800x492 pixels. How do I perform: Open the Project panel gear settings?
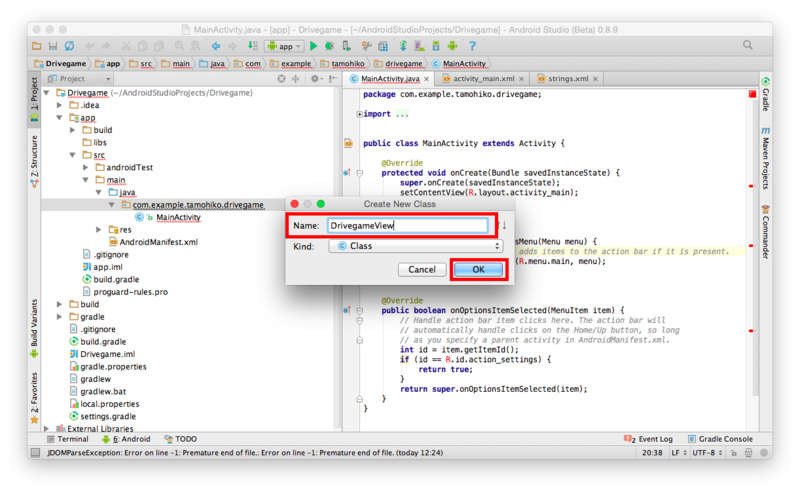[315, 79]
